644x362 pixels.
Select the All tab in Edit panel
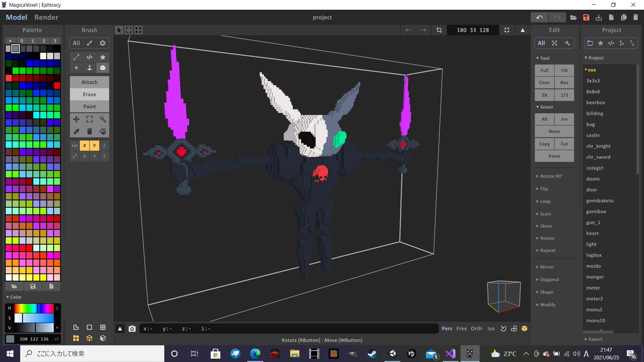[x=541, y=43]
